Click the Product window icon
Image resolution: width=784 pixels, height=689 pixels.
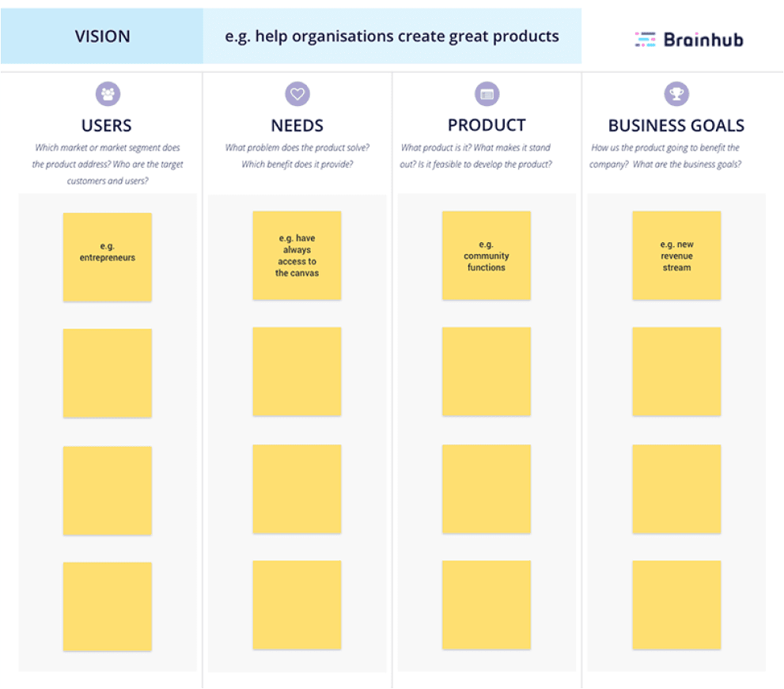(x=487, y=94)
